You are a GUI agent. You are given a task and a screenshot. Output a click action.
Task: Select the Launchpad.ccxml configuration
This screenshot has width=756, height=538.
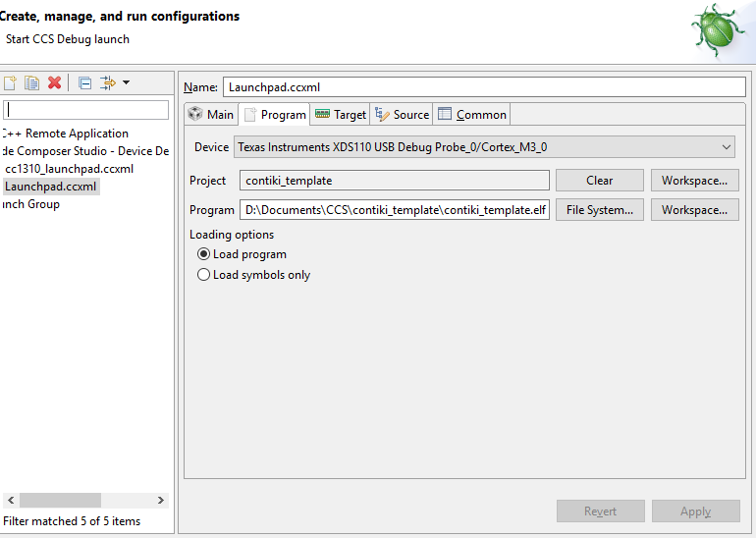(51, 187)
